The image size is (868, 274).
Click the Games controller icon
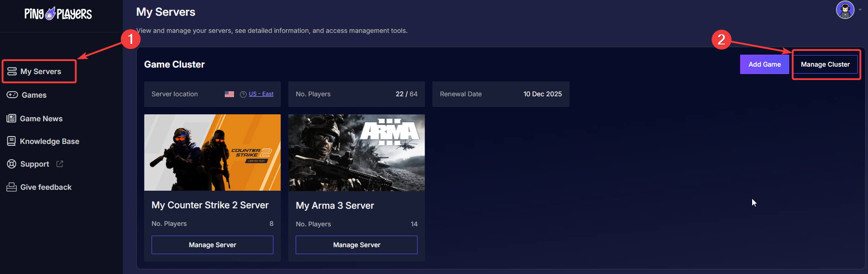coord(12,95)
